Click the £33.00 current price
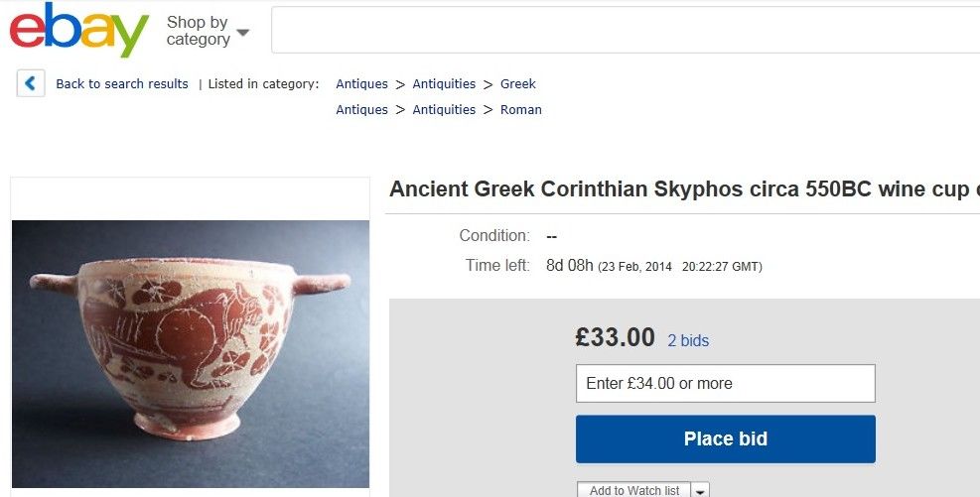The width and height of the screenshot is (980, 497). pos(615,338)
